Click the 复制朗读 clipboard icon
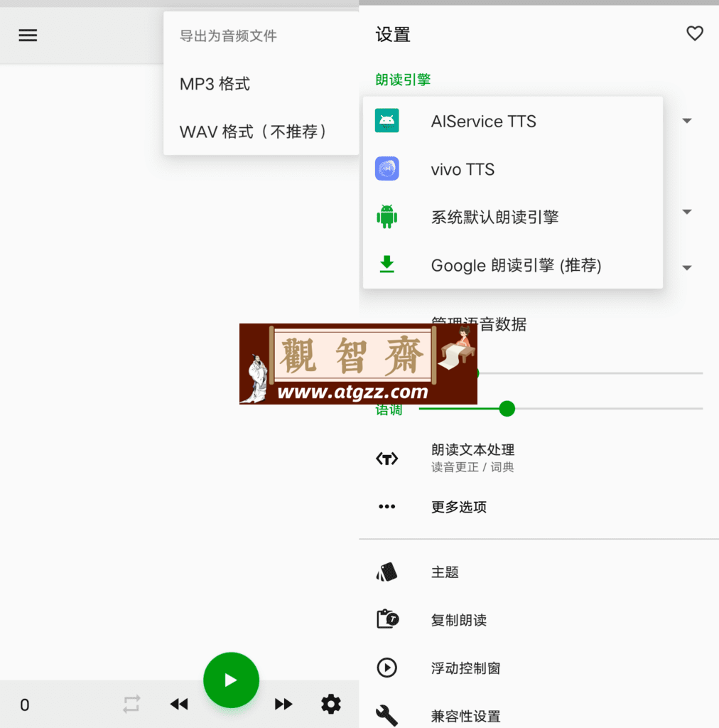 [388, 619]
